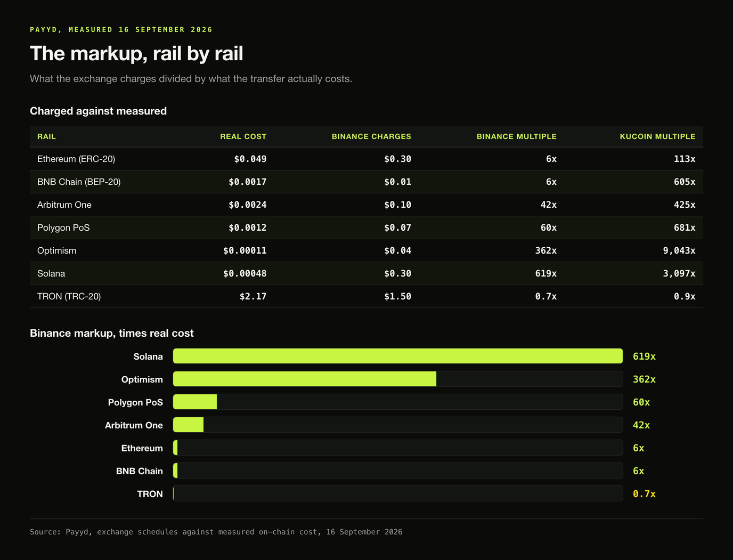733x560 pixels.
Task: Click BNB Chain's KuCoin multiple "605x"
Action: 685,182
